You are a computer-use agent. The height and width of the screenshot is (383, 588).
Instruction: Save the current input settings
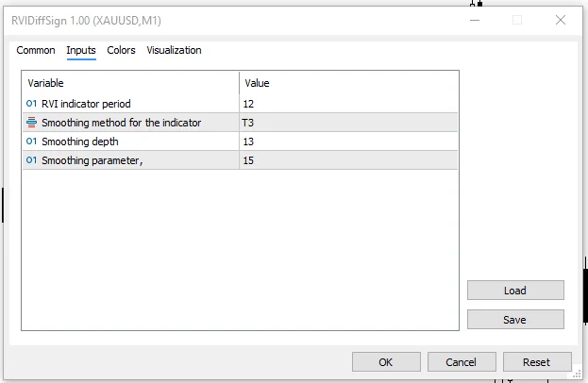pos(515,320)
